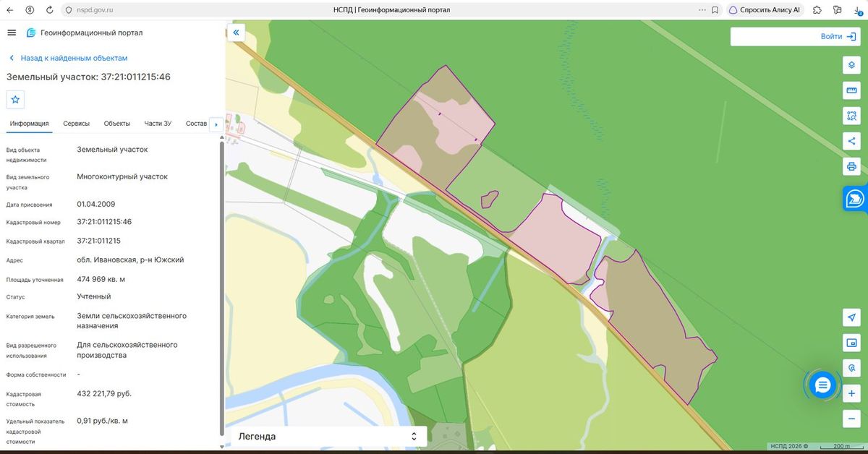The height and width of the screenshot is (454, 868).
Task: Click the date value 01.04.2009
Action: pyautogui.click(x=95, y=204)
